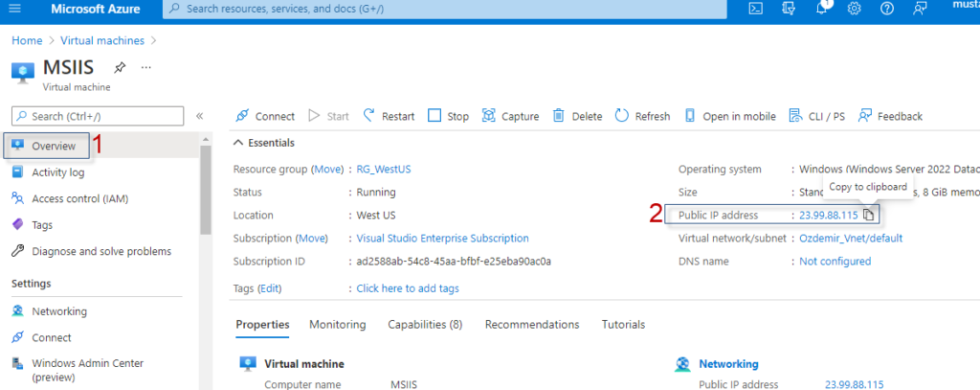
Task: Open the feedback icon in top bar
Action: click(920, 9)
